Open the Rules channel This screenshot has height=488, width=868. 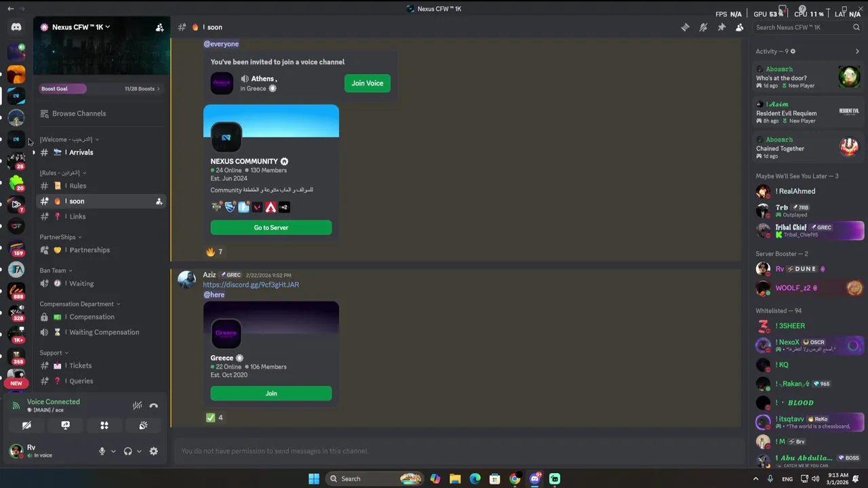coord(100,186)
